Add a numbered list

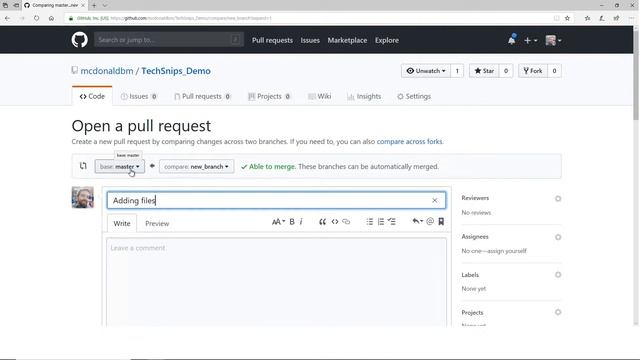point(380,222)
